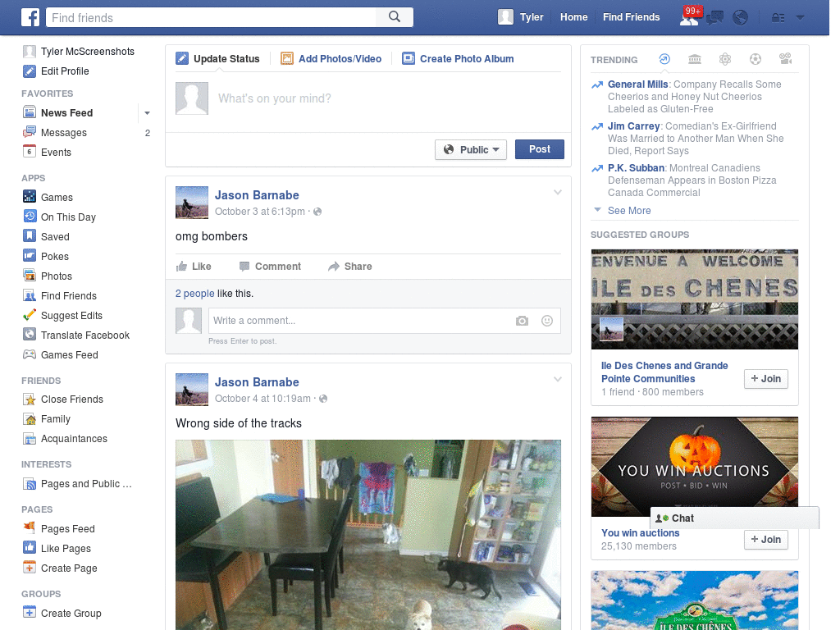Show top trends icon in Trending
Viewport: 840px width, 630px height.
pos(664,59)
